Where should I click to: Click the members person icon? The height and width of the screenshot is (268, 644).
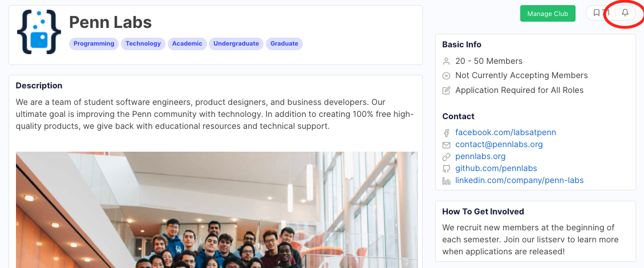coord(447,62)
